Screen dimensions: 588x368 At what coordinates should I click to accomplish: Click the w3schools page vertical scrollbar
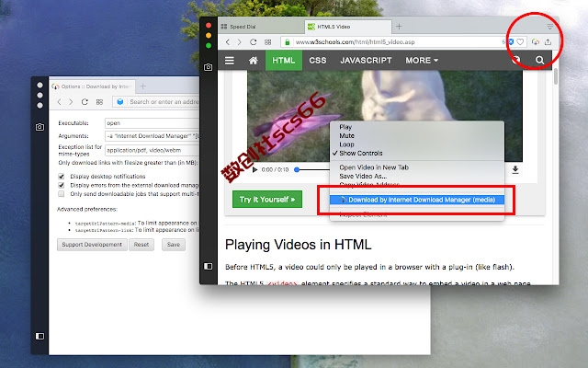555,76
